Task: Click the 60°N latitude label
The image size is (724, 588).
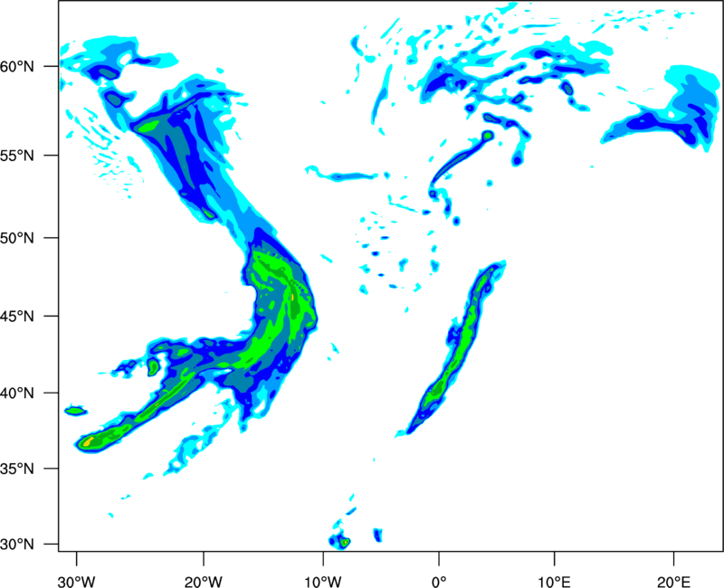Action: pyautogui.click(x=17, y=66)
